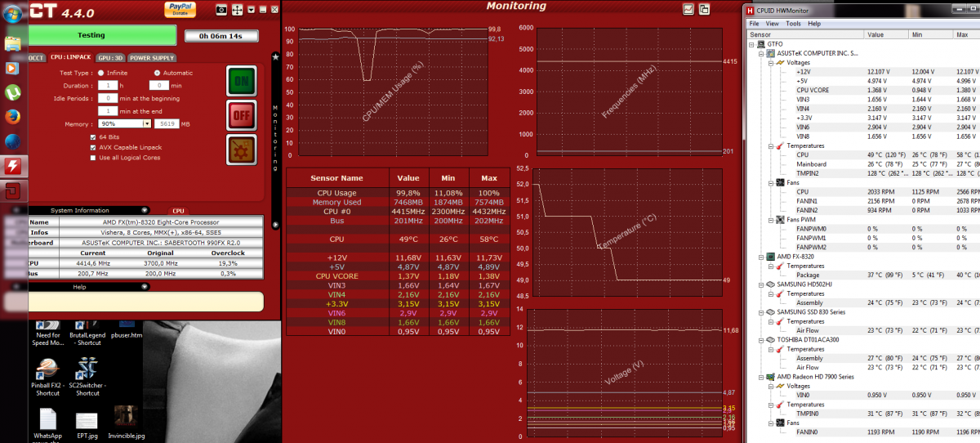Open the Help menu in HWMonitor

tap(814, 24)
